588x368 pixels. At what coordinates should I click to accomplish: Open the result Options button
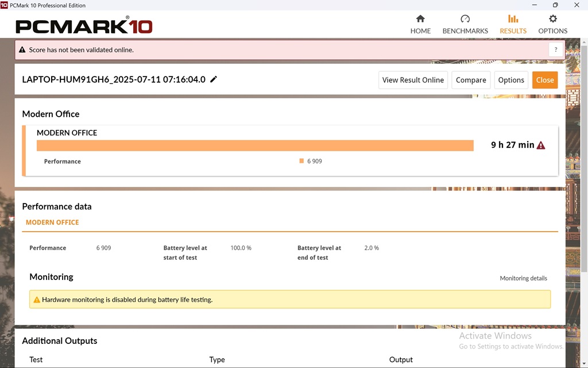point(511,80)
